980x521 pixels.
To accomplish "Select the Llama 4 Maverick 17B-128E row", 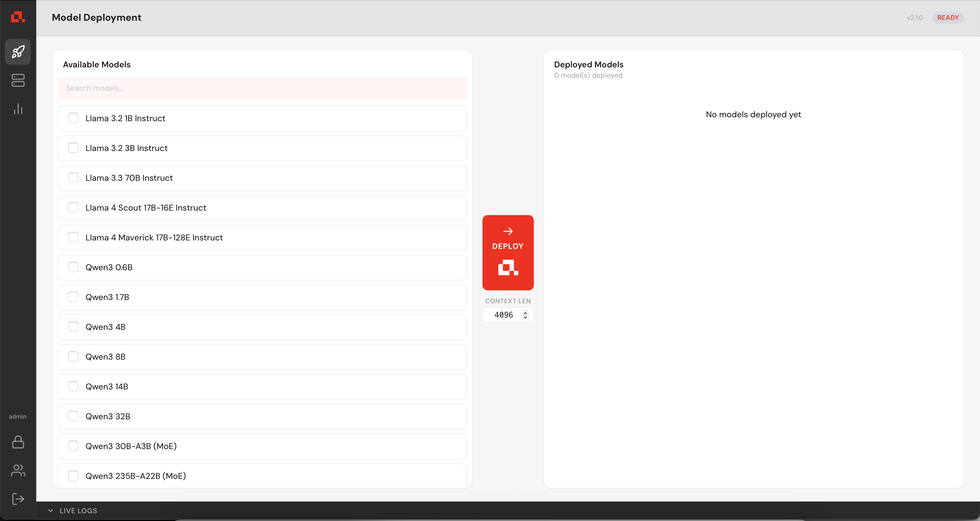I will click(x=262, y=238).
